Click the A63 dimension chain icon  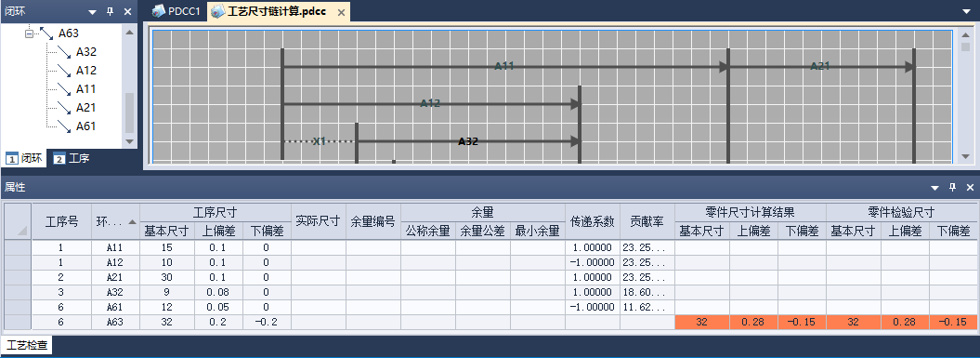pos(47,33)
